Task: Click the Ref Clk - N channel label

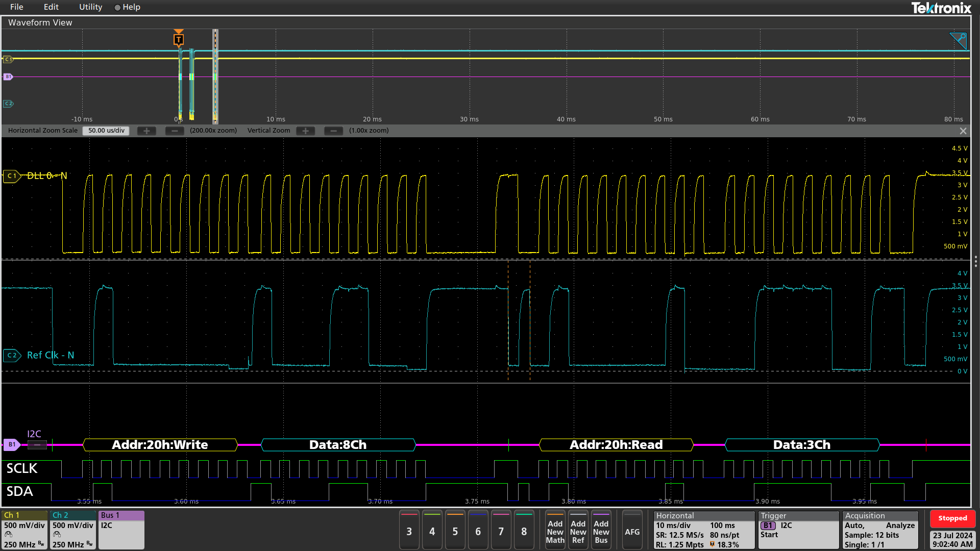Action: click(x=51, y=355)
